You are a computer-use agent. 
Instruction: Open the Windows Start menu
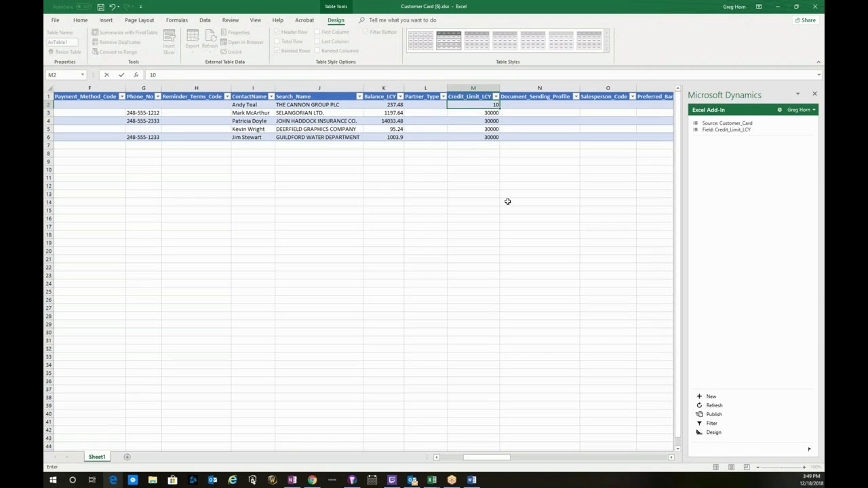53,480
